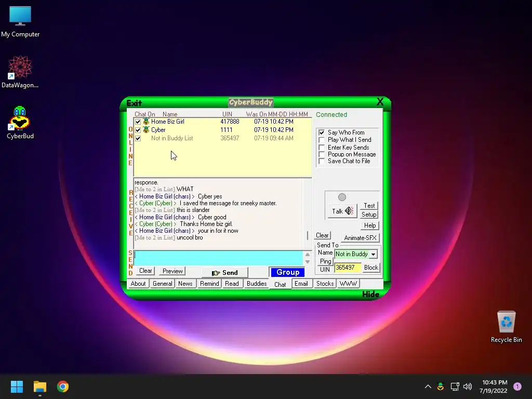532x399 pixels.
Task: Open the Recycle Bin
Action: (506, 327)
